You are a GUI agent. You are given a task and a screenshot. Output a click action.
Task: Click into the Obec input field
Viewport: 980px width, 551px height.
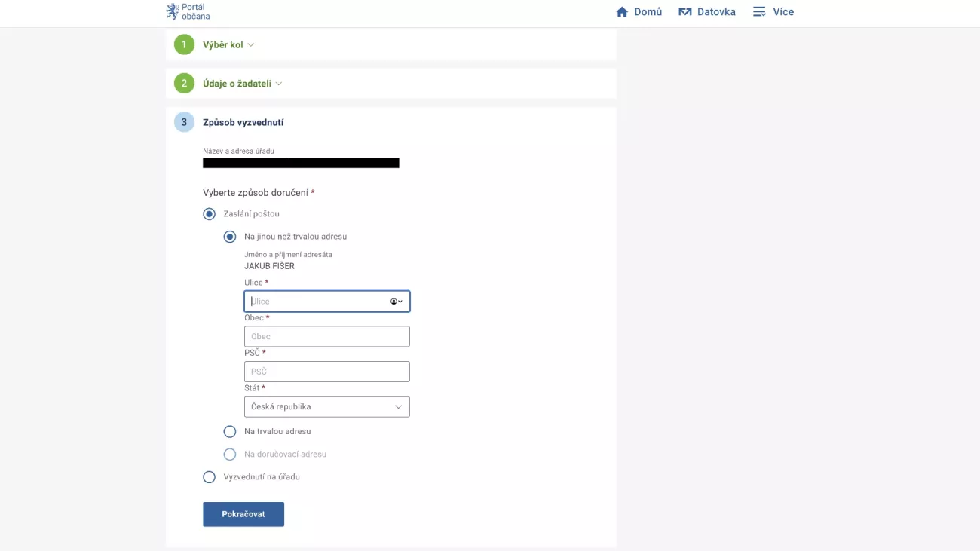[326, 336]
